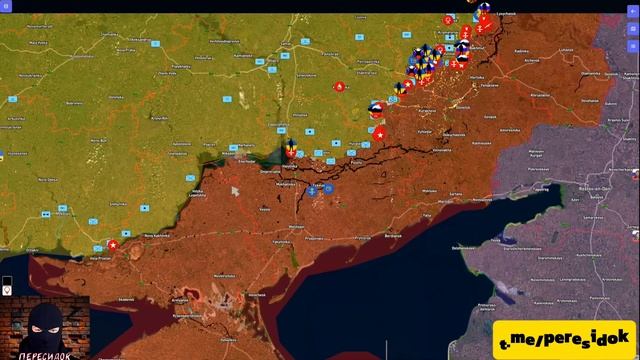Screen dimensions: 640x360
Task: Click the lowest purple button in the right-side stack
Action: coord(632,46)
